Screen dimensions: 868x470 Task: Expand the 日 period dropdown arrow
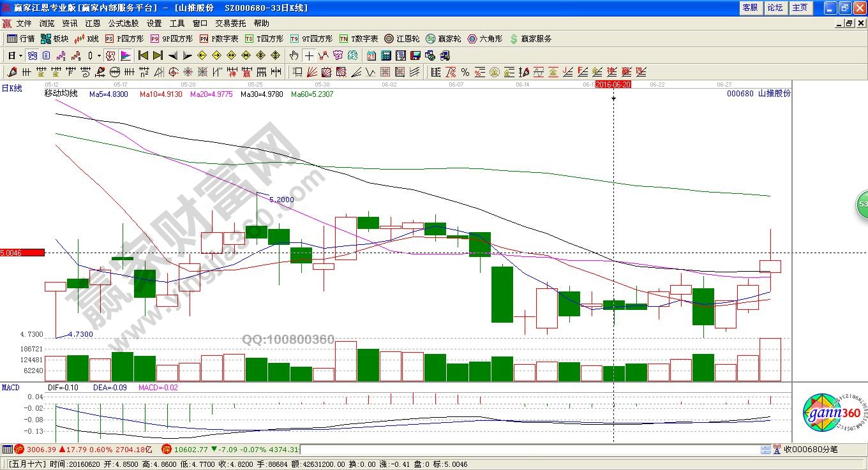(x=21, y=55)
